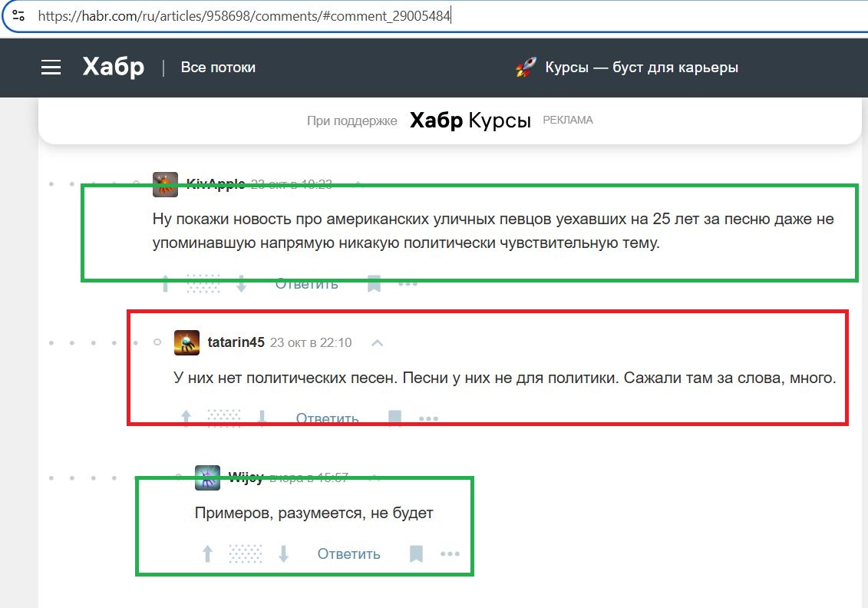Bookmark KivApple's comment
Screen dimensions: 868x608
[374, 283]
